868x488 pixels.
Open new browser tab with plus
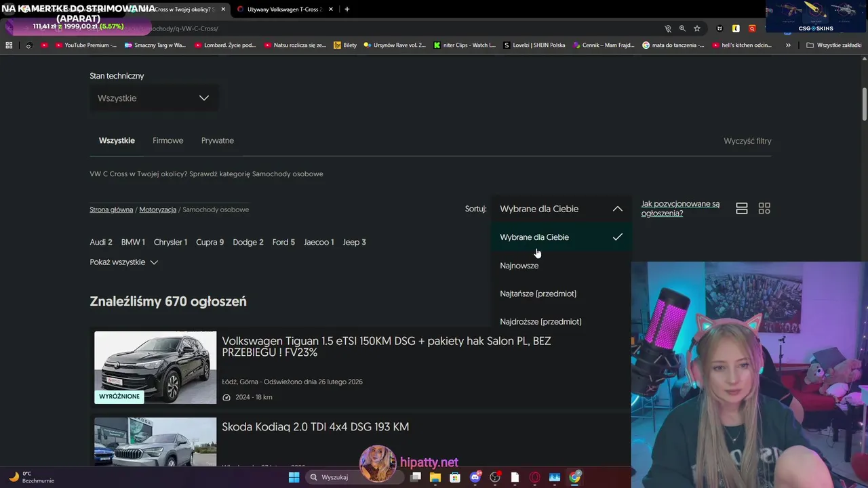pos(347,9)
